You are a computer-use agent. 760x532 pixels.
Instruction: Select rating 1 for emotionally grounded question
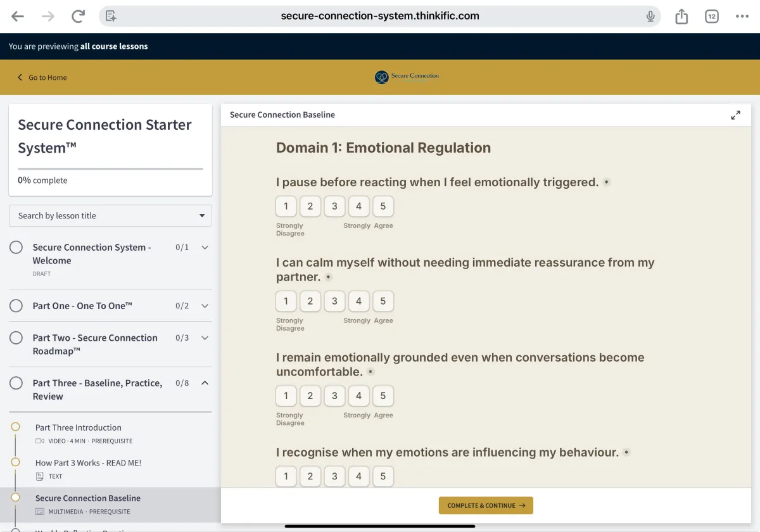286,396
